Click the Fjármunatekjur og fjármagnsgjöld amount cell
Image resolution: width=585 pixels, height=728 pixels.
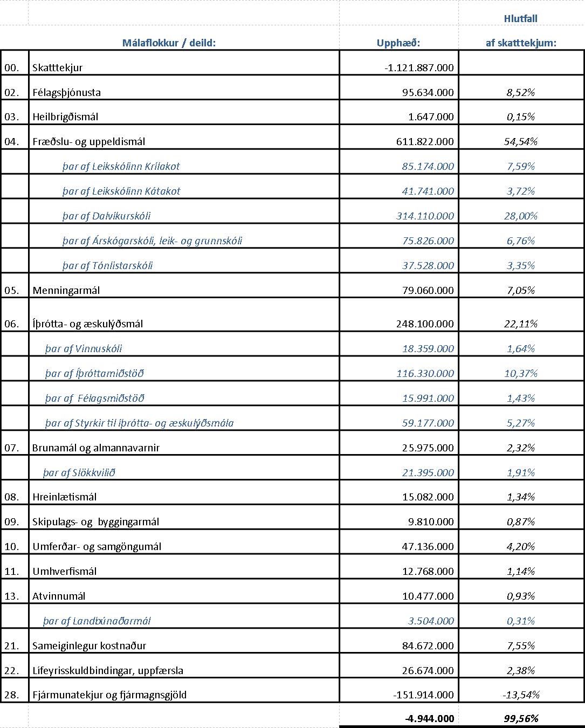423,695
